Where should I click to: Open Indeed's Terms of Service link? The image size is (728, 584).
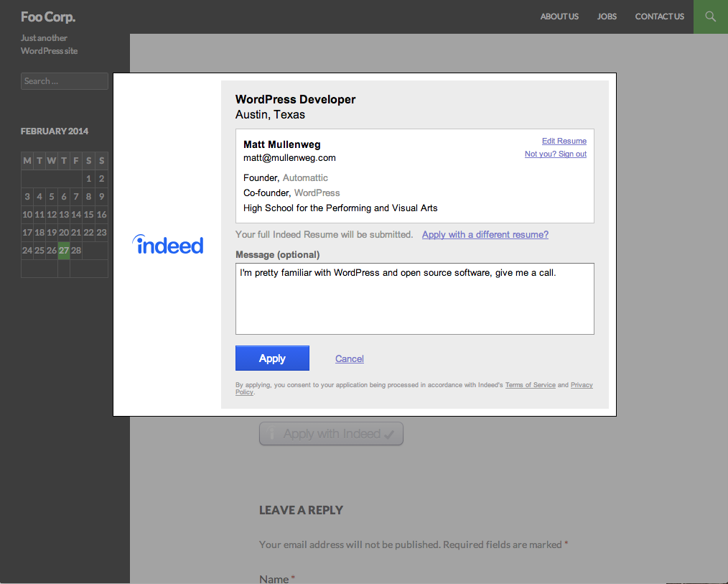pos(531,385)
